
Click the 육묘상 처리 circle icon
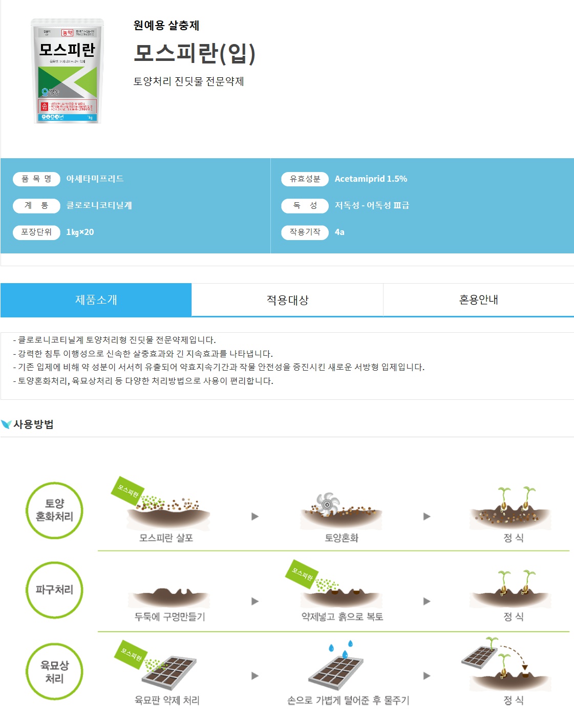pos(54,672)
